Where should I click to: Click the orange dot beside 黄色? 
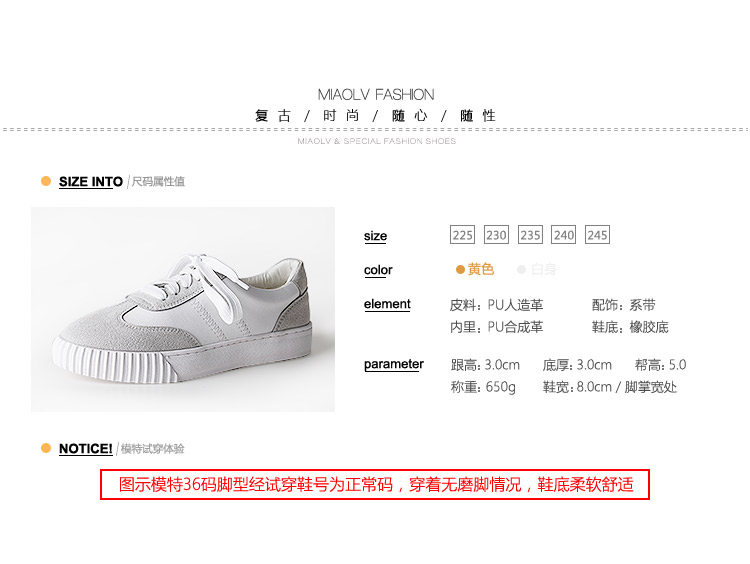460,270
